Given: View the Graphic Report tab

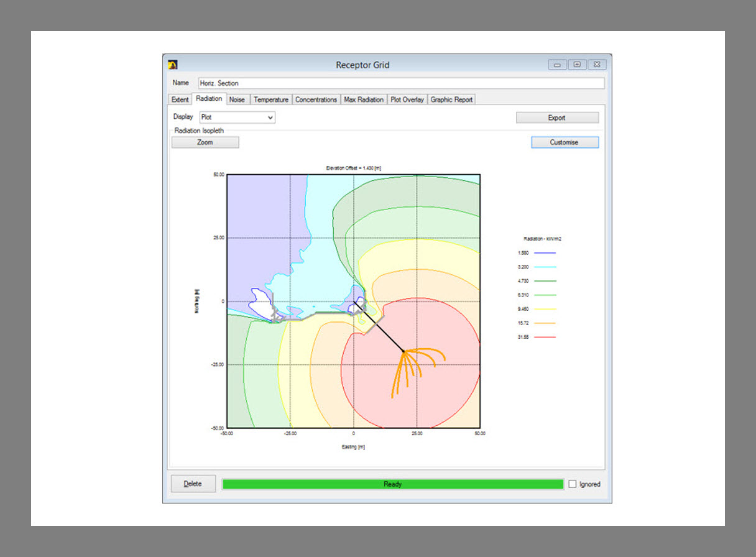Looking at the screenshot, I should point(452,99).
